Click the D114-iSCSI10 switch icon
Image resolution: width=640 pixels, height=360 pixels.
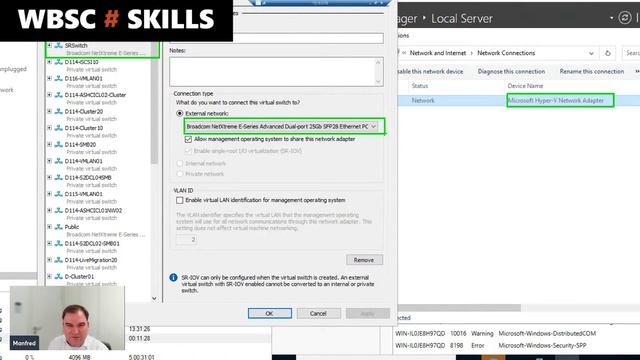[x=58, y=62]
